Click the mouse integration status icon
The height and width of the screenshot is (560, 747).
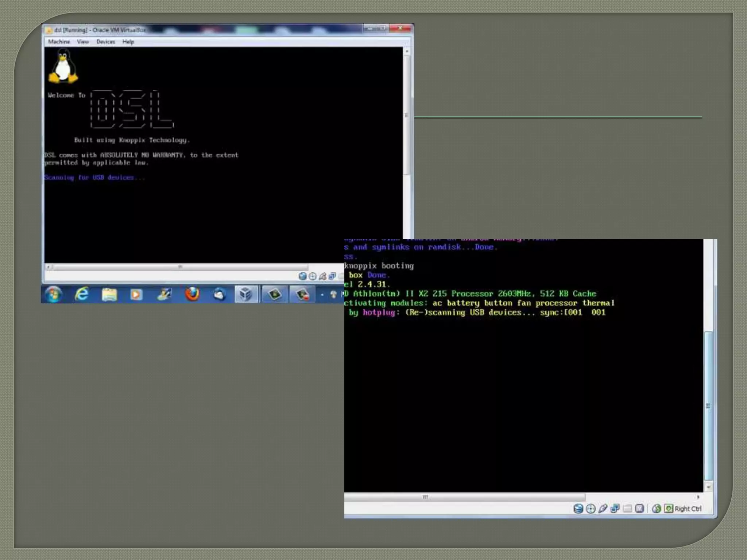pos(657,509)
